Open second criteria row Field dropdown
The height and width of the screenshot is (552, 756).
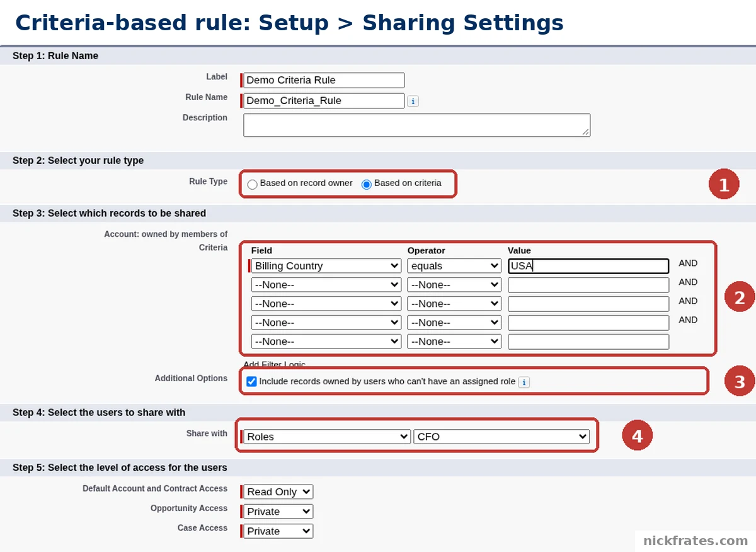[x=326, y=285]
